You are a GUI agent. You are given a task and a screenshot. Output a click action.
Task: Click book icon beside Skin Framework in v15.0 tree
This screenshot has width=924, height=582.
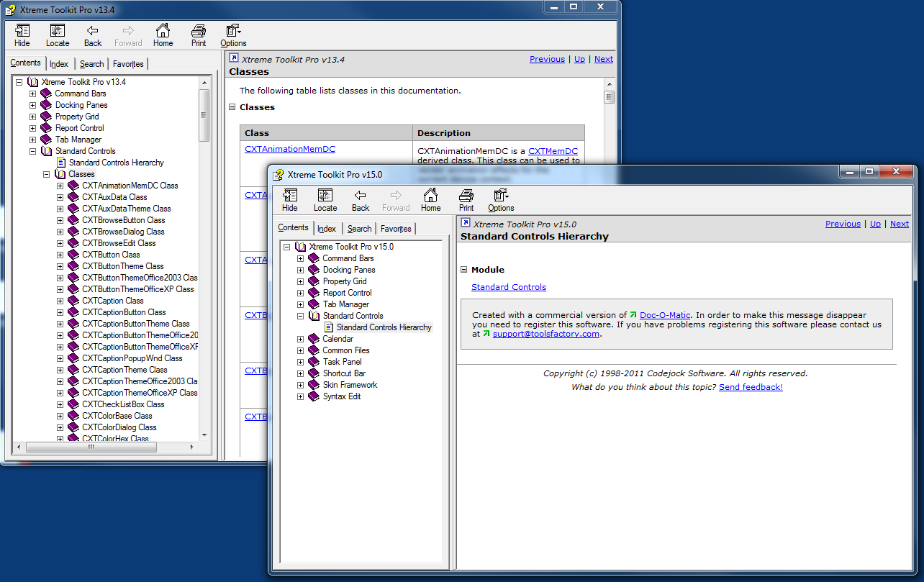tap(314, 385)
